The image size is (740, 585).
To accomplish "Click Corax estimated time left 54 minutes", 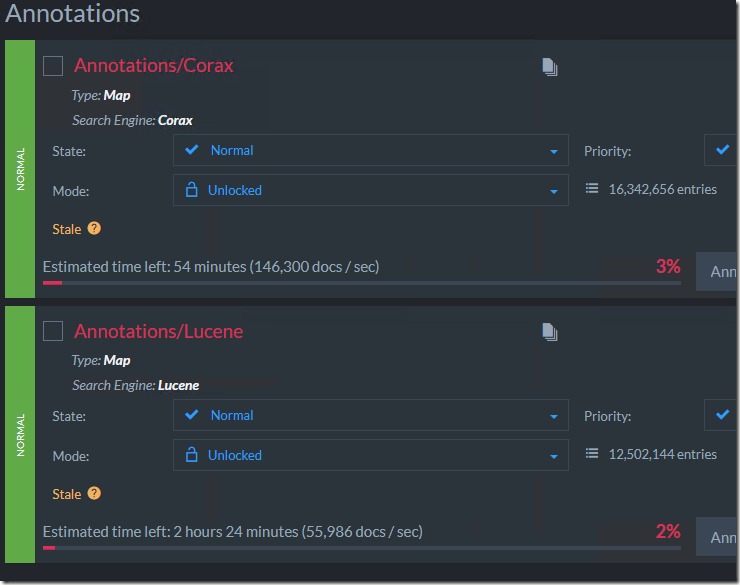I will [211, 267].
